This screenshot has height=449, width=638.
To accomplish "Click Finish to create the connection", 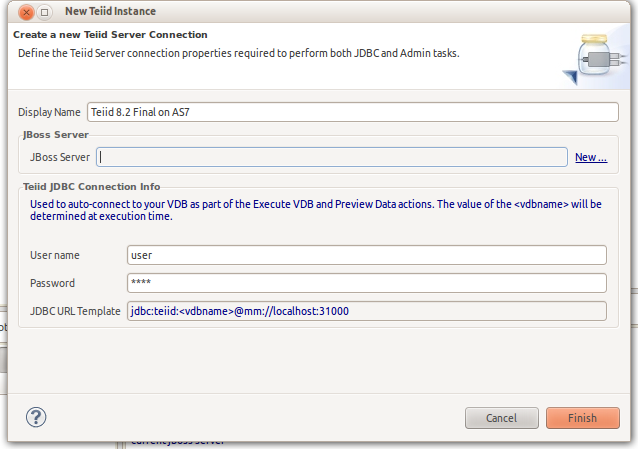I will (x=583, y=418).
